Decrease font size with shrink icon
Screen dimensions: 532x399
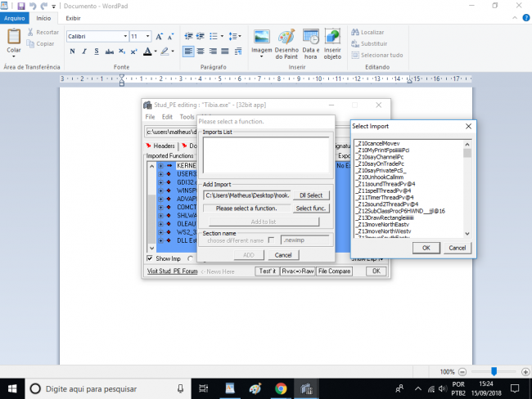click(x=171, y=37)
